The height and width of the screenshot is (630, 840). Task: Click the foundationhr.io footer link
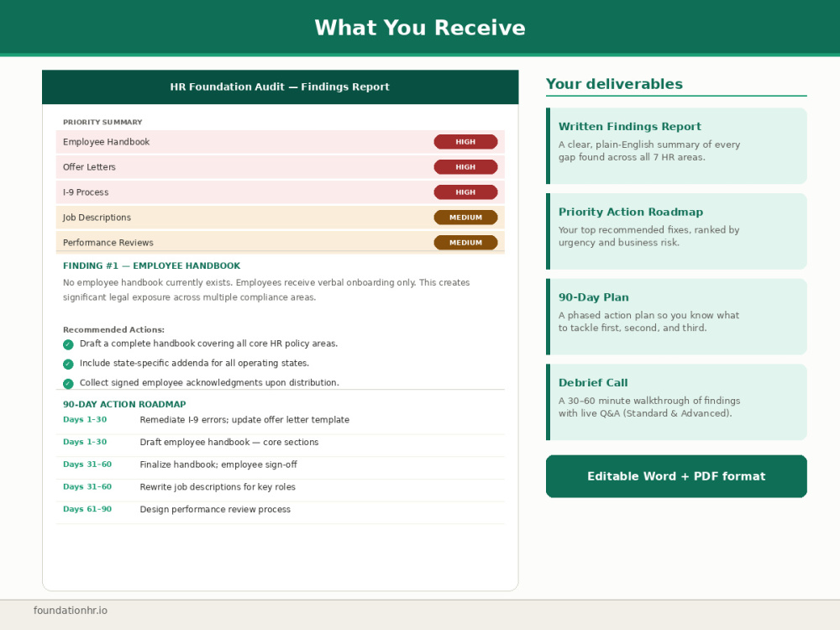click(x=71, y=611)
